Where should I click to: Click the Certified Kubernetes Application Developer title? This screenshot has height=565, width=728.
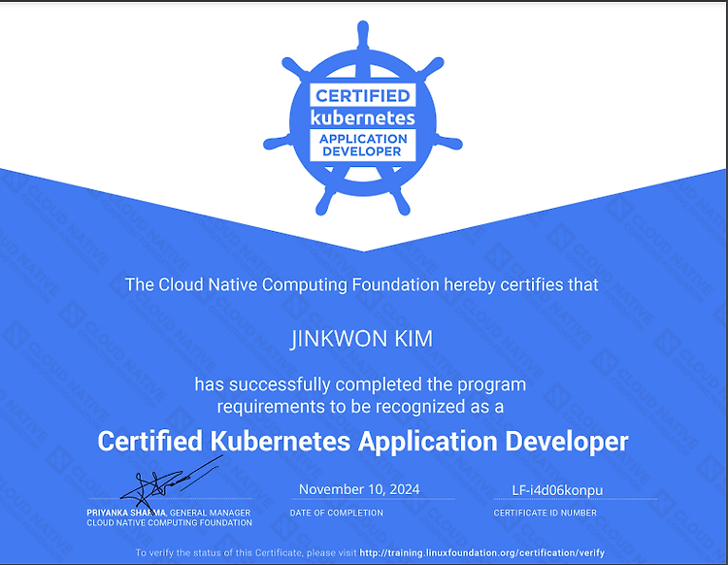(x=363, y=442)
